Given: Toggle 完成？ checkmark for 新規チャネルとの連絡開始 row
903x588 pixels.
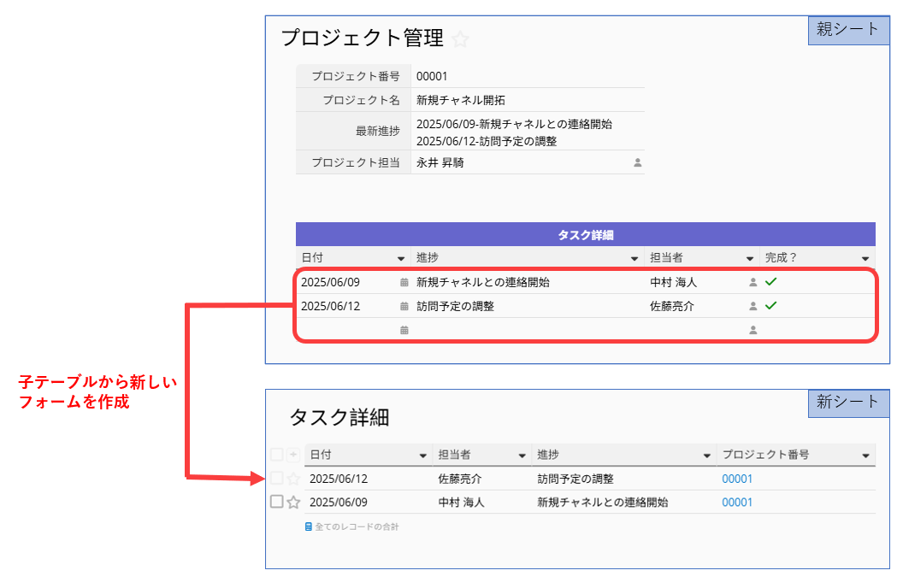Looking at the screenshot, I should 770,281.
